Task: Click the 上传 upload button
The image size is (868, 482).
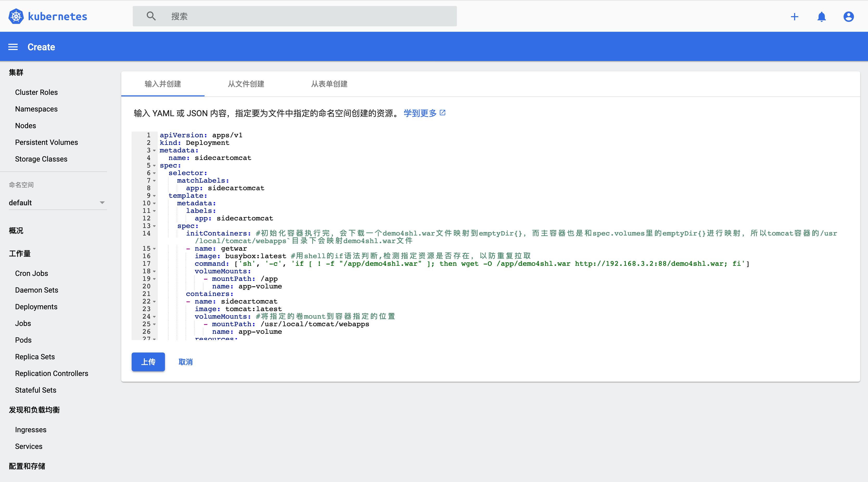Action: click(x=148, y=362)
